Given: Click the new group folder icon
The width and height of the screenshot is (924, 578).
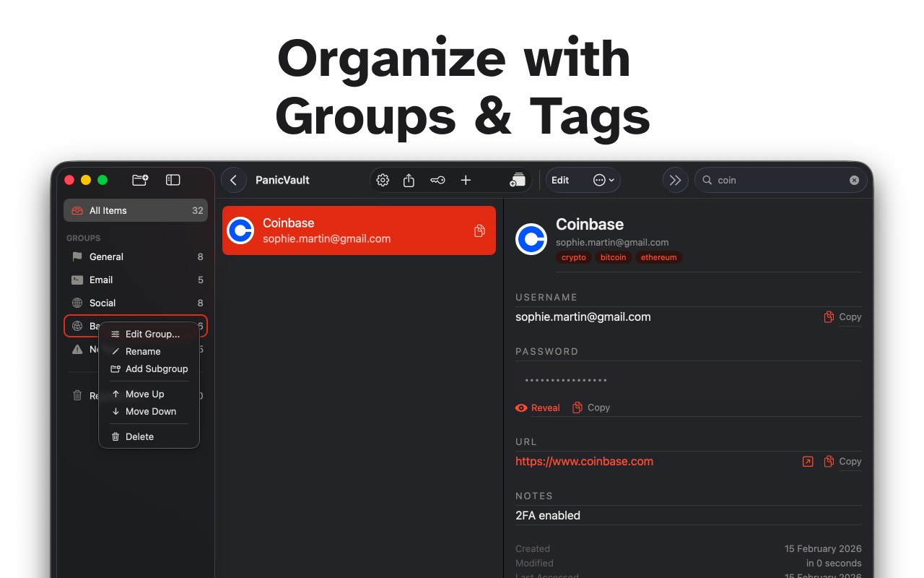Looking at the screenshot, I should (x=140, y=180).
